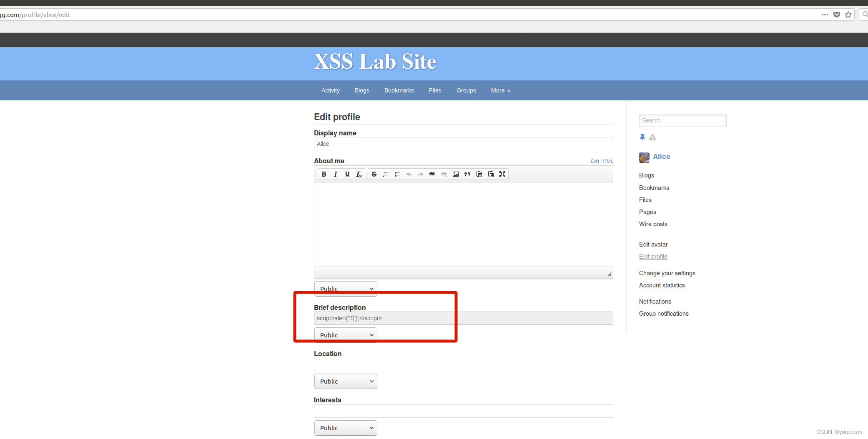868x439 pixels.
Task: Click Paste as plain text icon
Action: click(479, 174)
